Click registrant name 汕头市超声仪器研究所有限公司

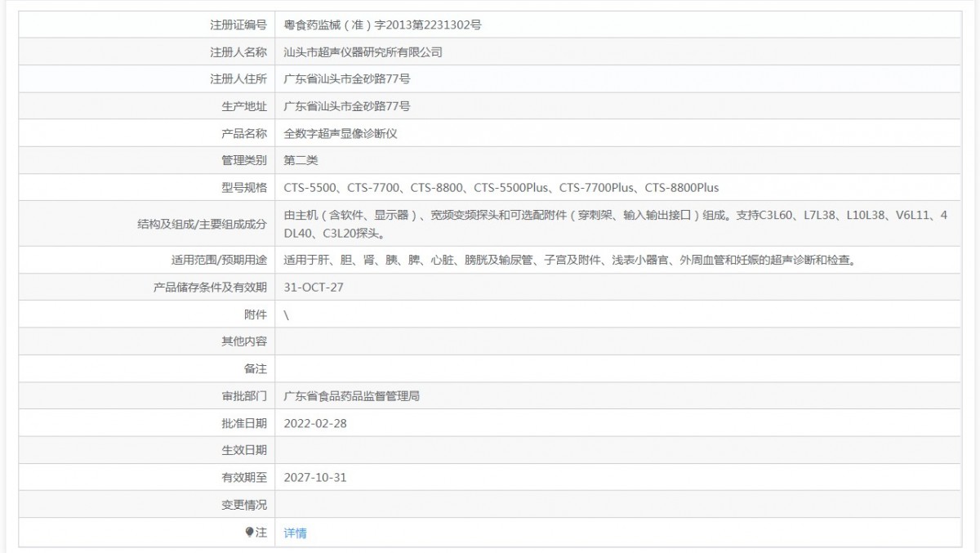pyautogui.click(x=363, y=51)
